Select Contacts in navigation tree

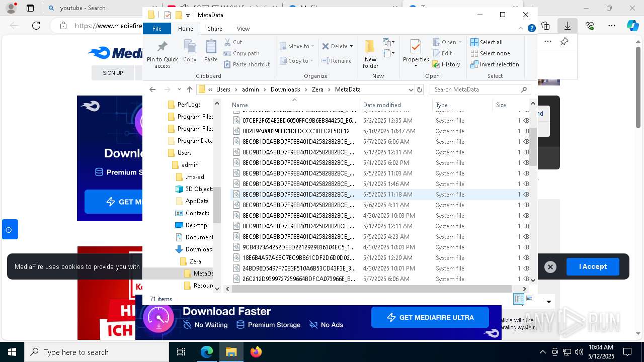click(x=197, y=213)
